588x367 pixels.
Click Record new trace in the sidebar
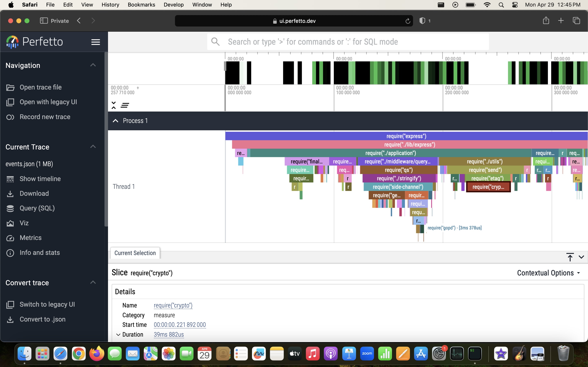pos(45,117)
